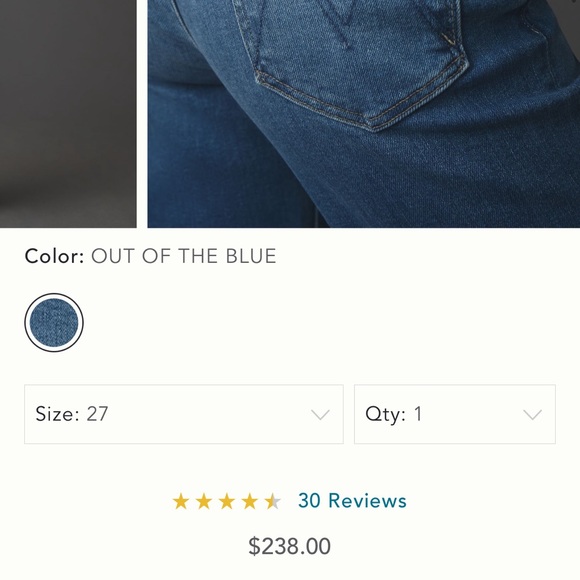Click the OUT OF THE BLUE color name
580x580 pixels.
point(184,256)
